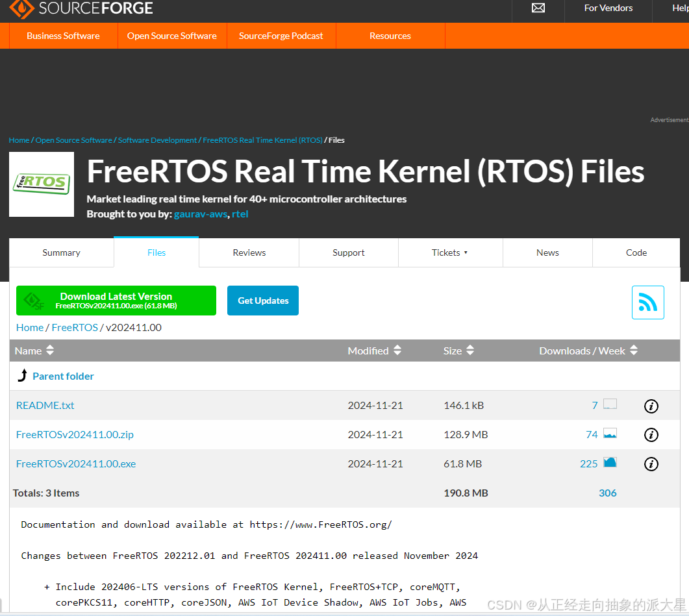This screenshot has width=689, height=616.
Task: Subscribe via the RSS feed icon
Action: point(647,302)
